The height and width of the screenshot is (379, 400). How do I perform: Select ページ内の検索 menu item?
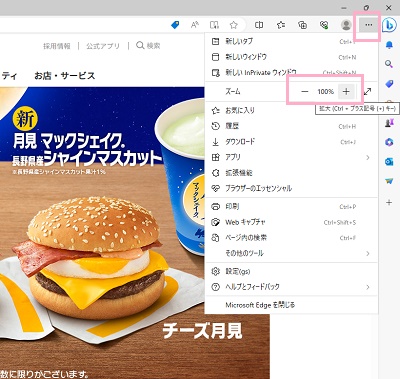(x=291, y=238)
